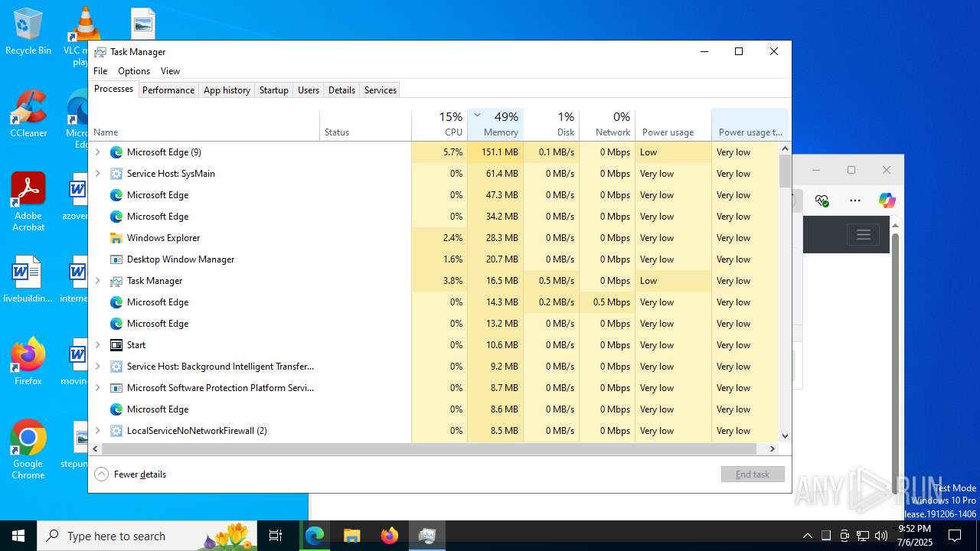The height and width of the screenshot is (551, 980).
Task: Open the Options menu
Action: 134,71
